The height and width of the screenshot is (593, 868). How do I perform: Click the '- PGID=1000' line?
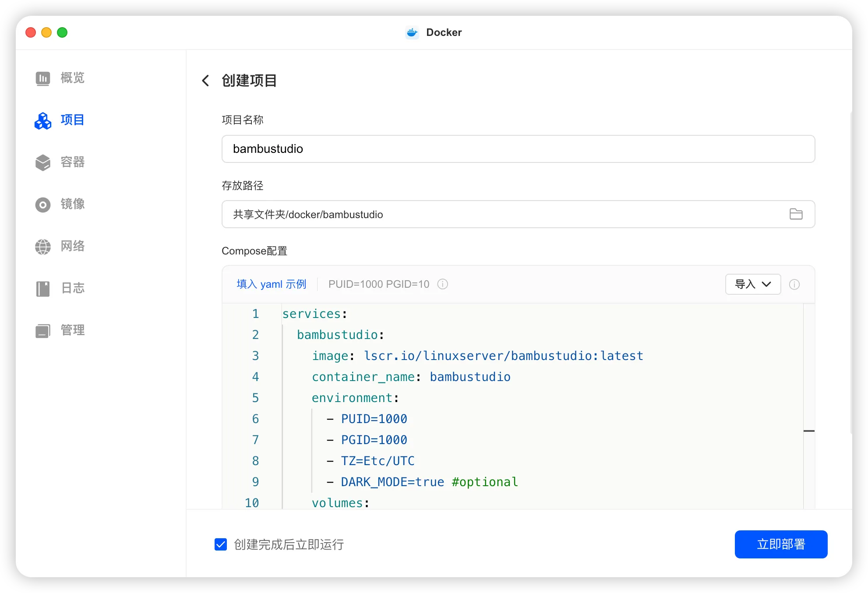click(x=367, y=440)
